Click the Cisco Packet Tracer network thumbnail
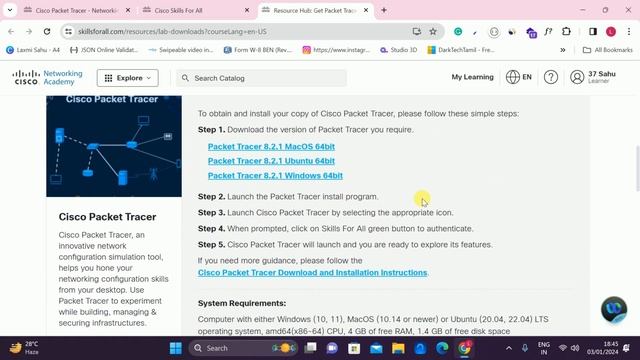640x360 pixels. [114, 146]
